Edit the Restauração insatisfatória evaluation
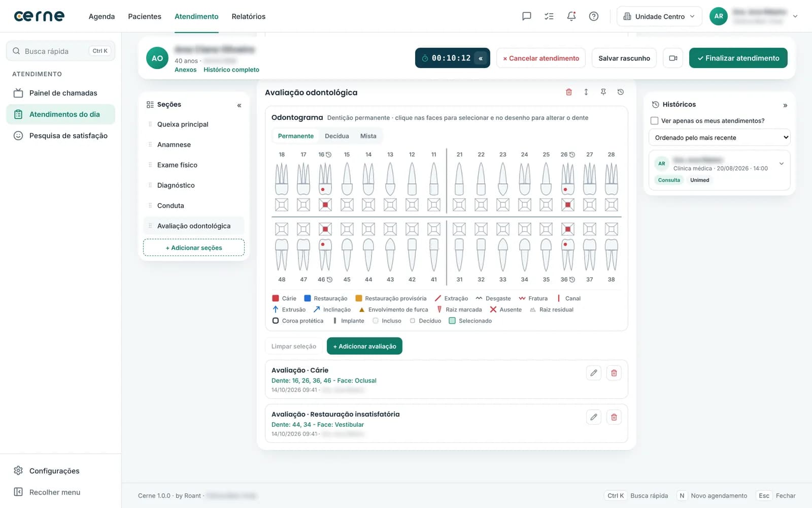The width and height of the screenshot is (812, 508). tap(594, 417)
